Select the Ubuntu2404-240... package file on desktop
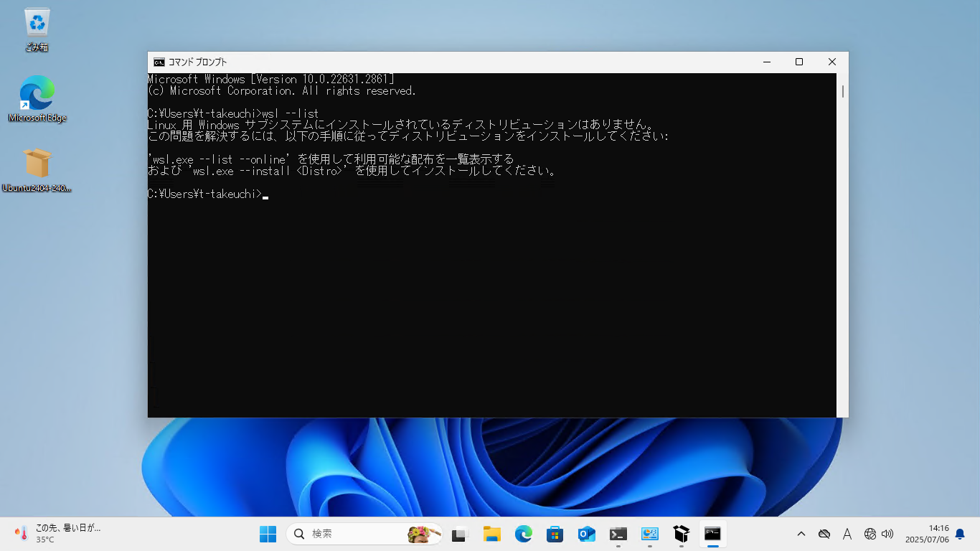The height and width of the screenshot is (551, 980). [37, 170]
